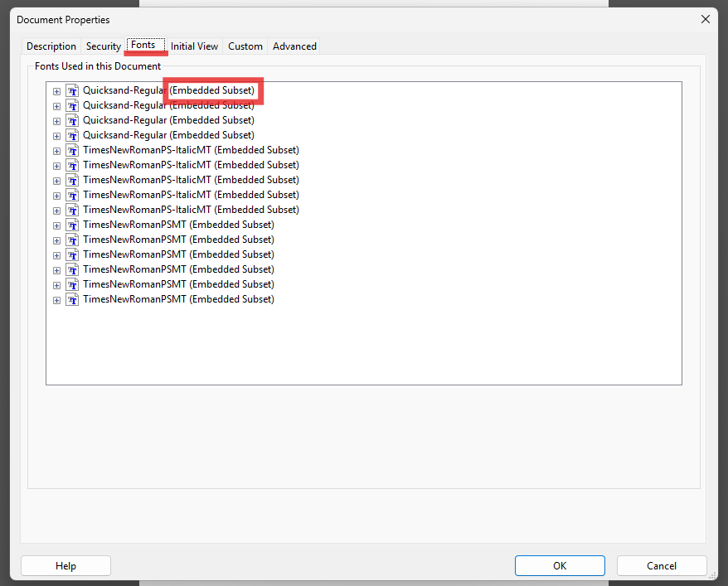
Task: Click the font icon of the fourth TimesNewRomanPSMT row
Action: pyautogui.click(x=72, y=269)
